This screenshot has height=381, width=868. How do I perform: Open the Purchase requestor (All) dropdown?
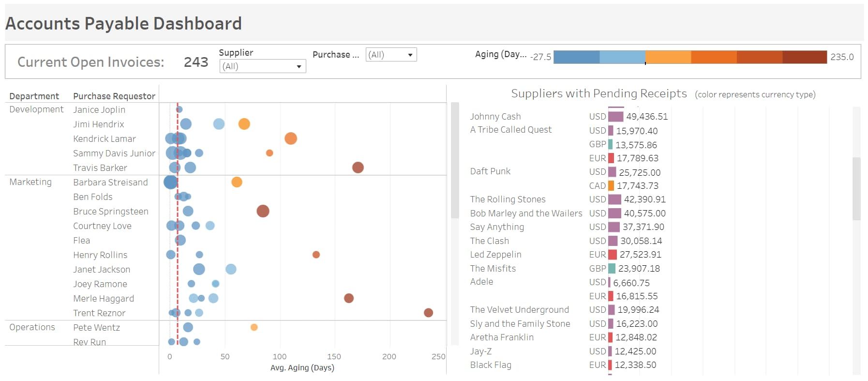391,55
